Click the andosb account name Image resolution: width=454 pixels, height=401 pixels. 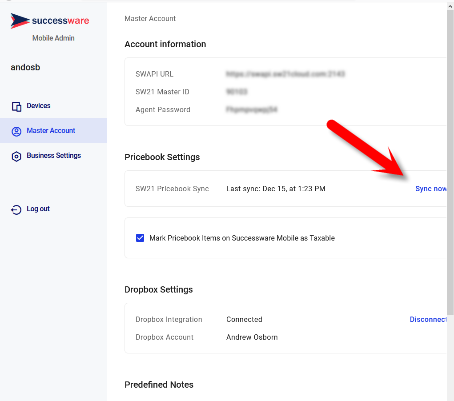pos(25,67)
